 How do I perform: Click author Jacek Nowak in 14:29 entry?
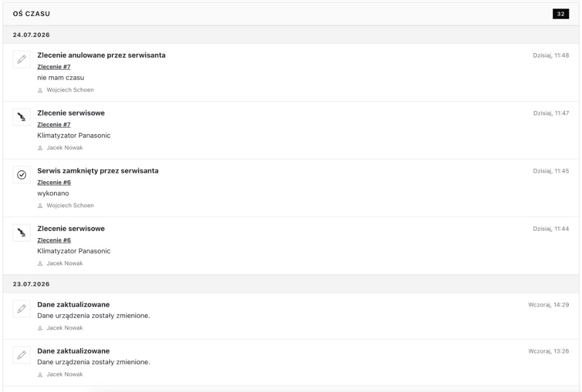pyautogui.click(x=65, y=328)
